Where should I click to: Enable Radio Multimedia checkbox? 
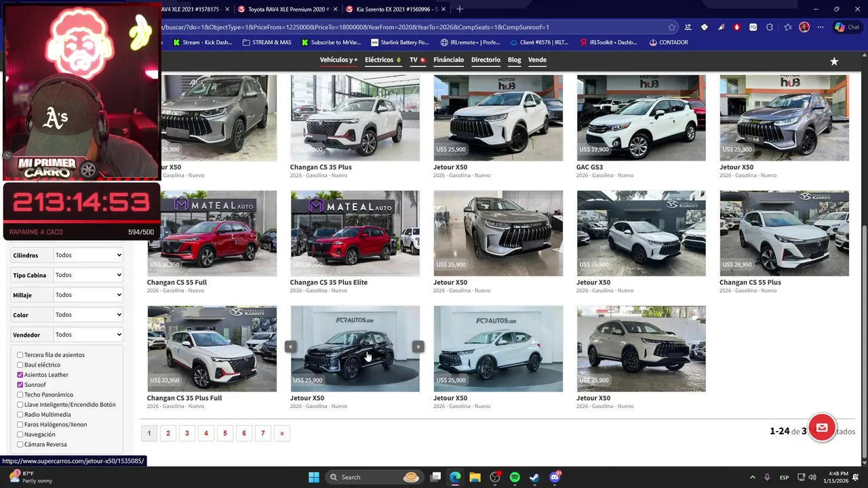(x=20, y=415)
